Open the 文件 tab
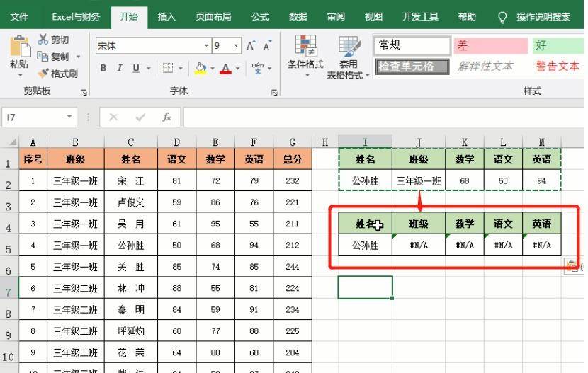Viewport: 588px width, 373px height. (x=20, y=17)
